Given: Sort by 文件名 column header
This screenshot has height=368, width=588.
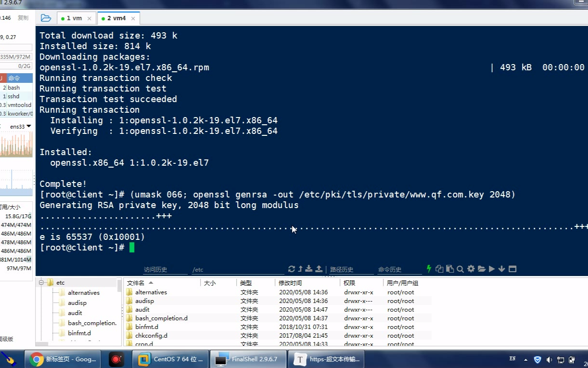Looking at the screenshot, I should (x=140, y=283).
